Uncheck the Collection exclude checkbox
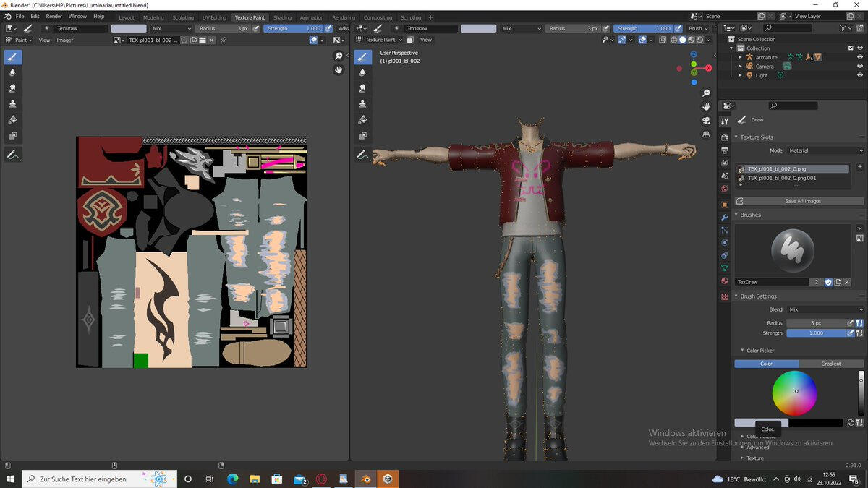The image size is (868, 488). click(850, 48)
